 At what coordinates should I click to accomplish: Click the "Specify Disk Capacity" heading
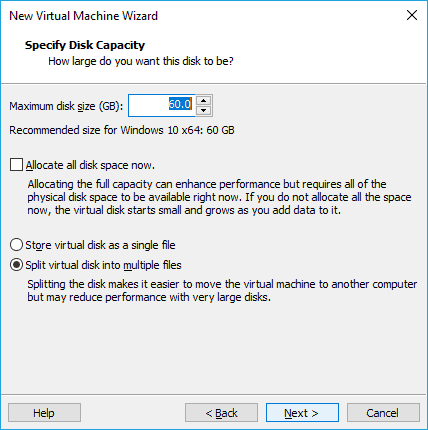[x=85, y=45]
